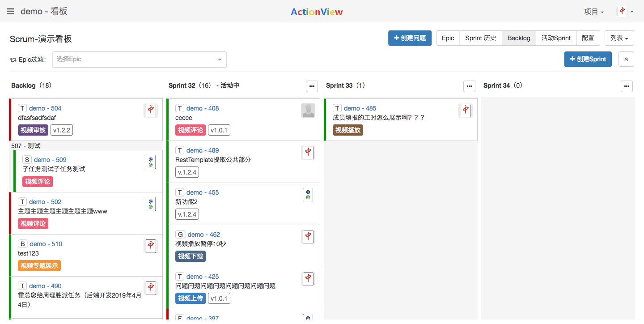Click the 视频上传 epic tag
The width and height of the screenshot is (644, 324).
coord(191,298)
